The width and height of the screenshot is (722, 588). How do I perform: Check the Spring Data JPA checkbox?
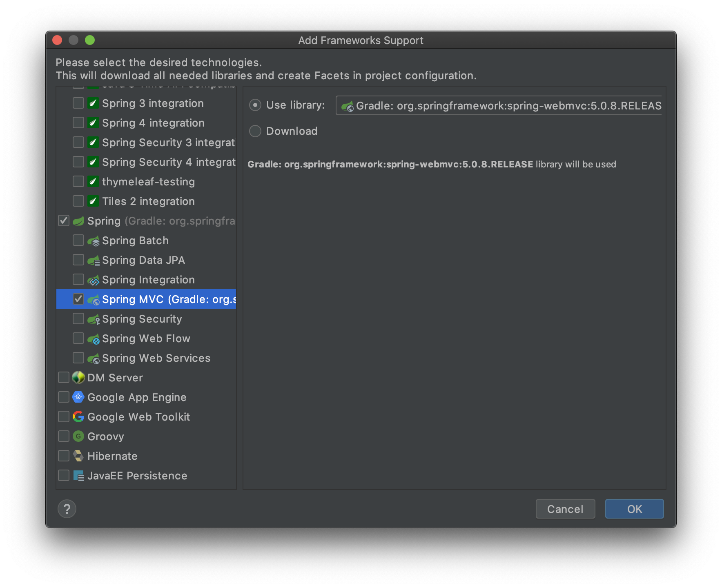tap(78, 260)
